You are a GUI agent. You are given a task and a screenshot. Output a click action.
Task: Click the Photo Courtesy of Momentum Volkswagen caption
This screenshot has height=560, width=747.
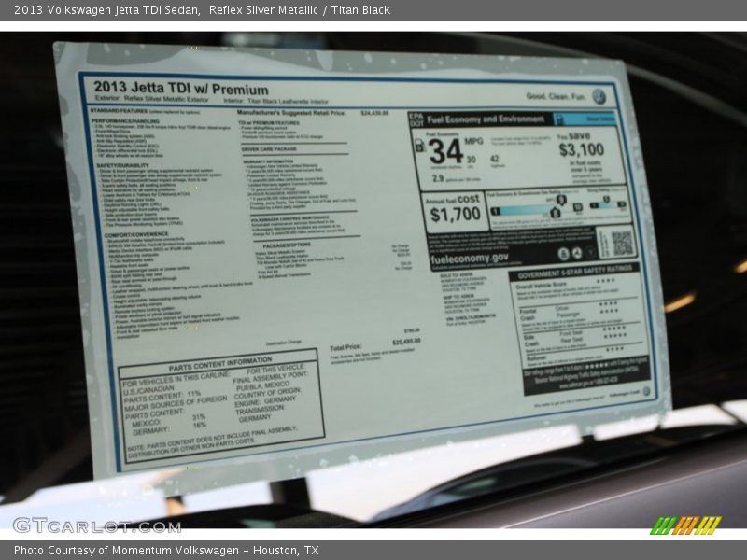tap(166, 551)
